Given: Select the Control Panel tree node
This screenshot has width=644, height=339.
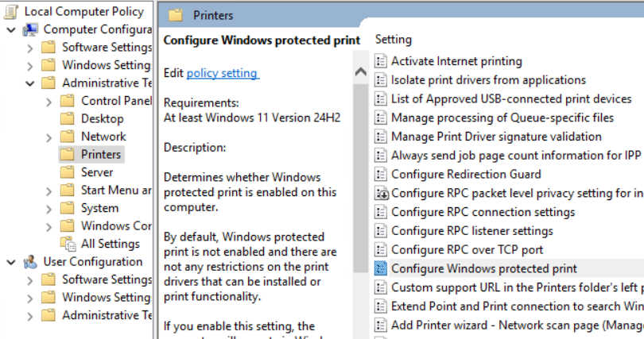Looking at the screenshot, I should (116, 101).
